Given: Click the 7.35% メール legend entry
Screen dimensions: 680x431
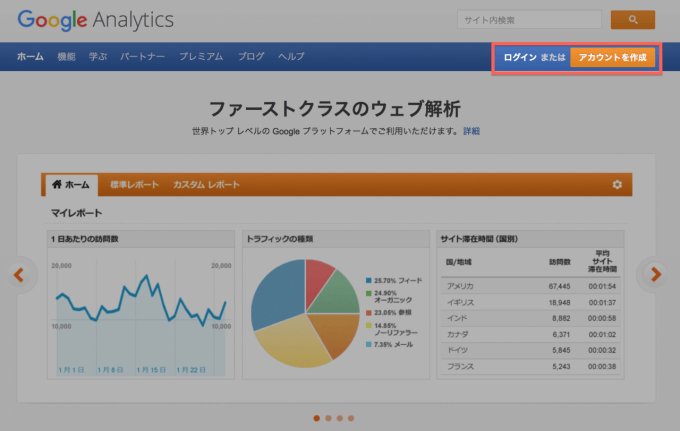Looking at the screenshot, I should click(x=389, y=345).
